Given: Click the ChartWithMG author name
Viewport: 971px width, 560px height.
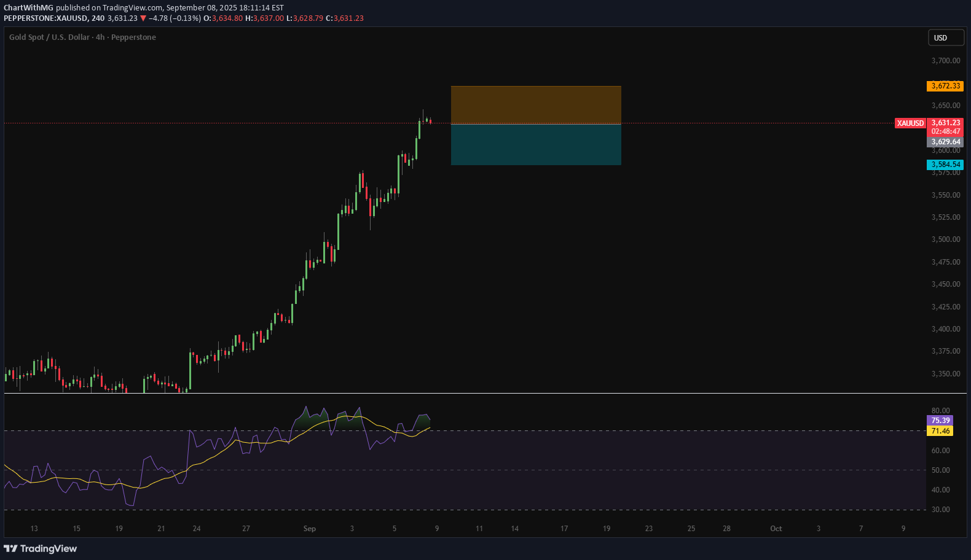Looking at the screenshot, I should point(28,8).
